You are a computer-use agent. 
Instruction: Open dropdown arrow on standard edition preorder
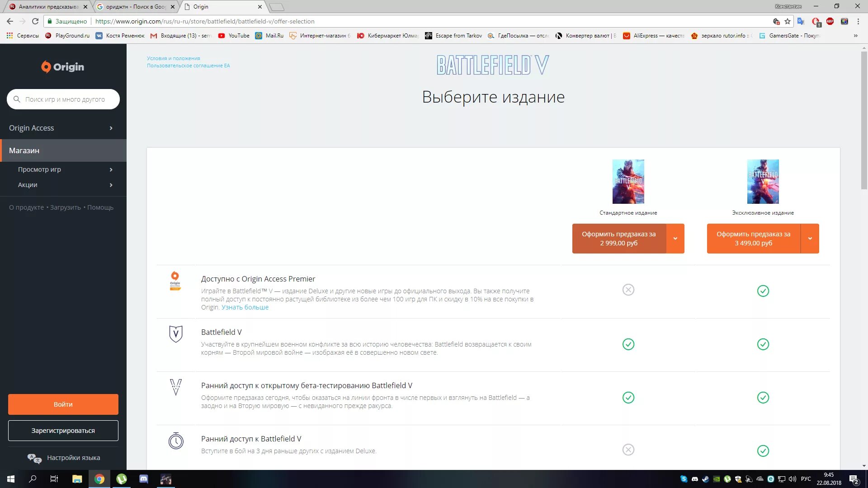(x=675, y=239)
